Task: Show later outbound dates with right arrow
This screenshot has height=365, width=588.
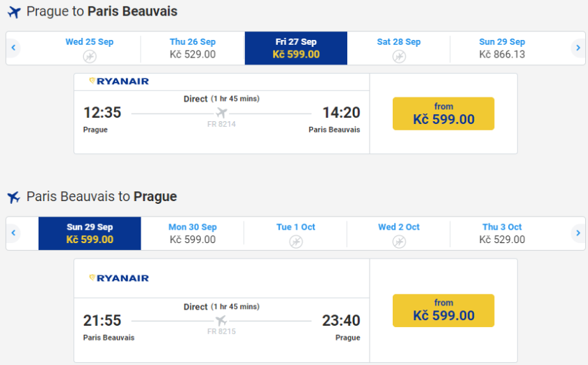Action: 577,48
